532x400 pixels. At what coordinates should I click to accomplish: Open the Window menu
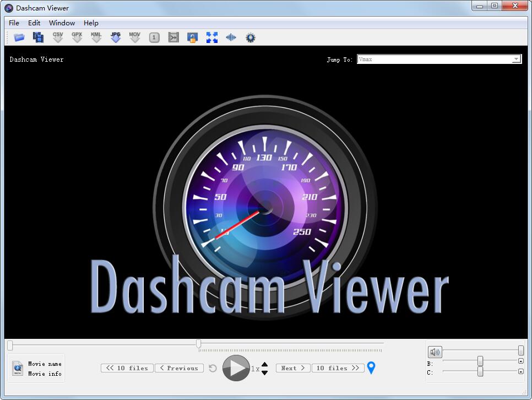(62, 23)
